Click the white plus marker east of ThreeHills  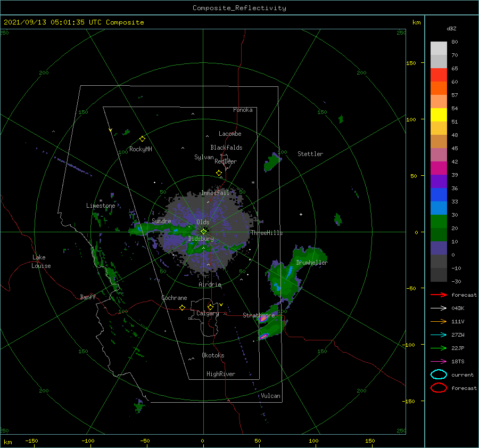click(x=301, y=214)
